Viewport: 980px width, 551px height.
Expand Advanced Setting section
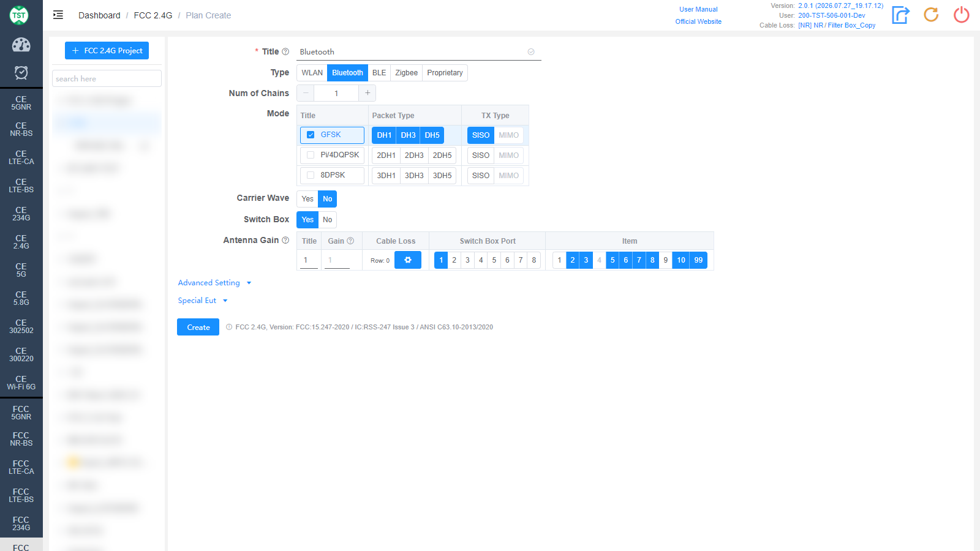click(x=214, y=283)
